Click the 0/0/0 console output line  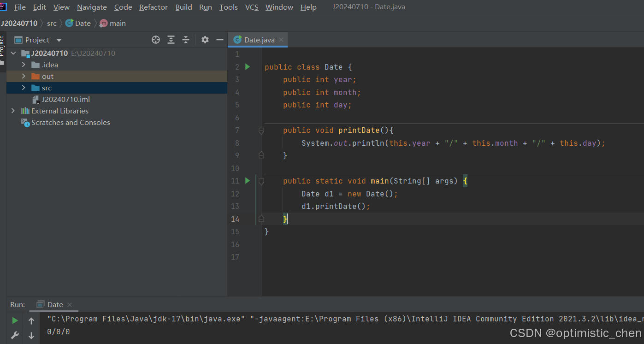pyautogui.click(x=59, y=332)
